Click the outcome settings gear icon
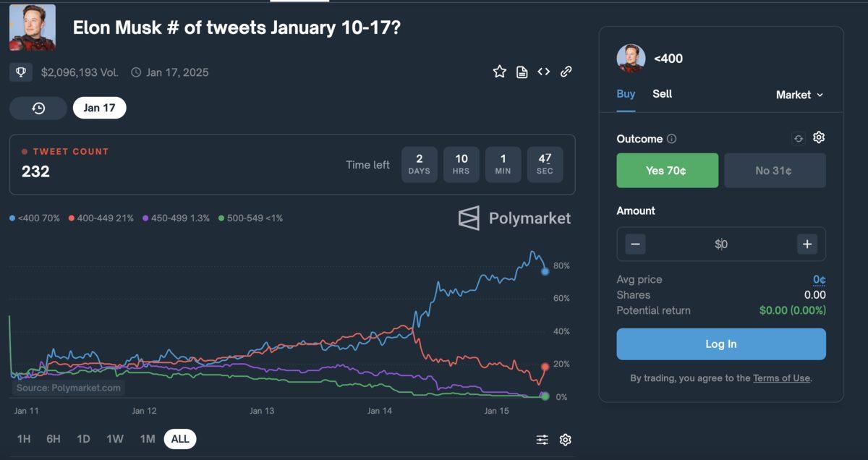The height and width of the screenshot is (460, 868). 819,137
